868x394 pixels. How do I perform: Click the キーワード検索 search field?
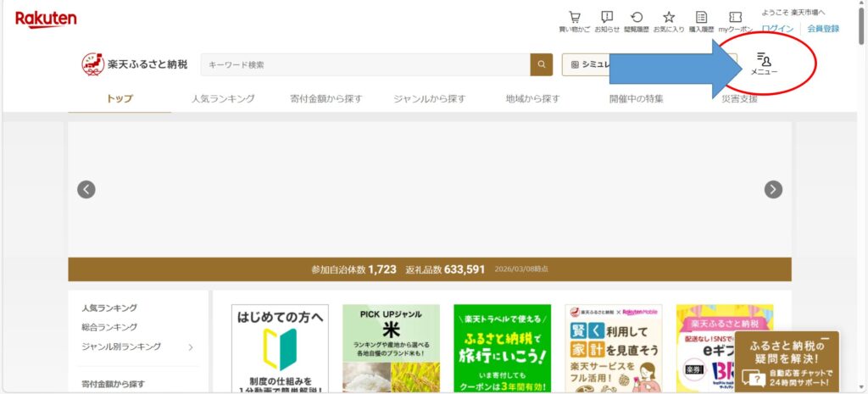point(364,64)
